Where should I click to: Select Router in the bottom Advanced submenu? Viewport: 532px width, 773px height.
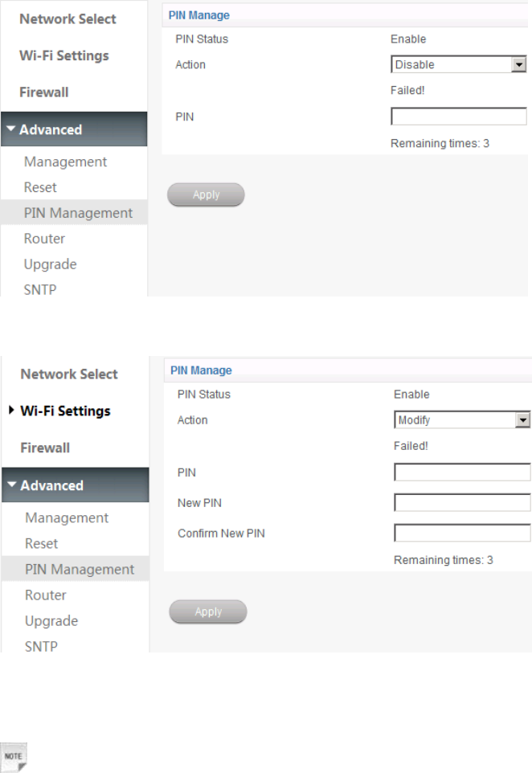[46, 595]
